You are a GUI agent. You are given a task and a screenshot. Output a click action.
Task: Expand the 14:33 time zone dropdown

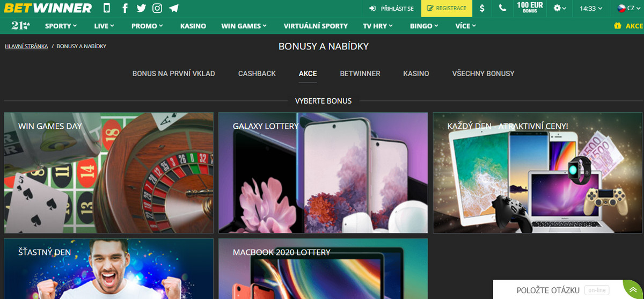(591, 9)
